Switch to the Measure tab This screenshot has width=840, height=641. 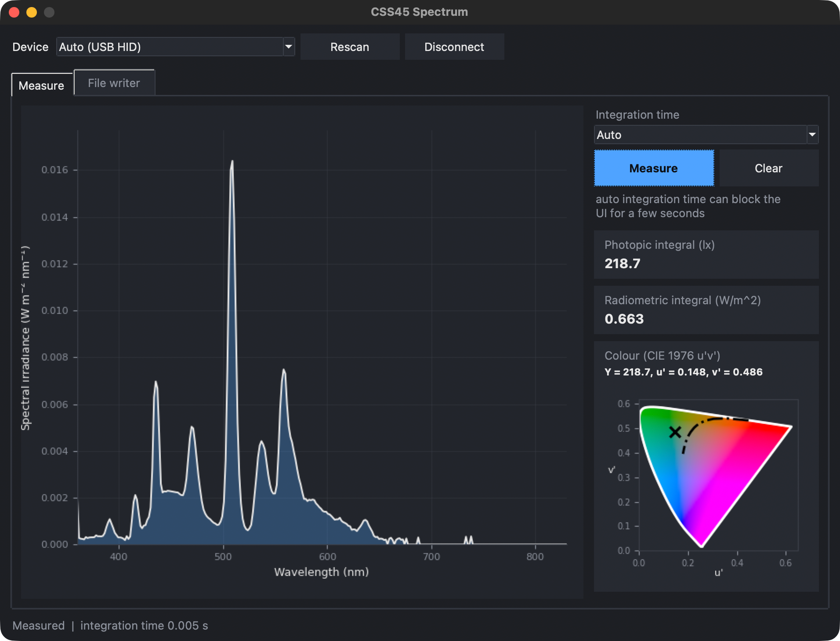pos(42,85)
